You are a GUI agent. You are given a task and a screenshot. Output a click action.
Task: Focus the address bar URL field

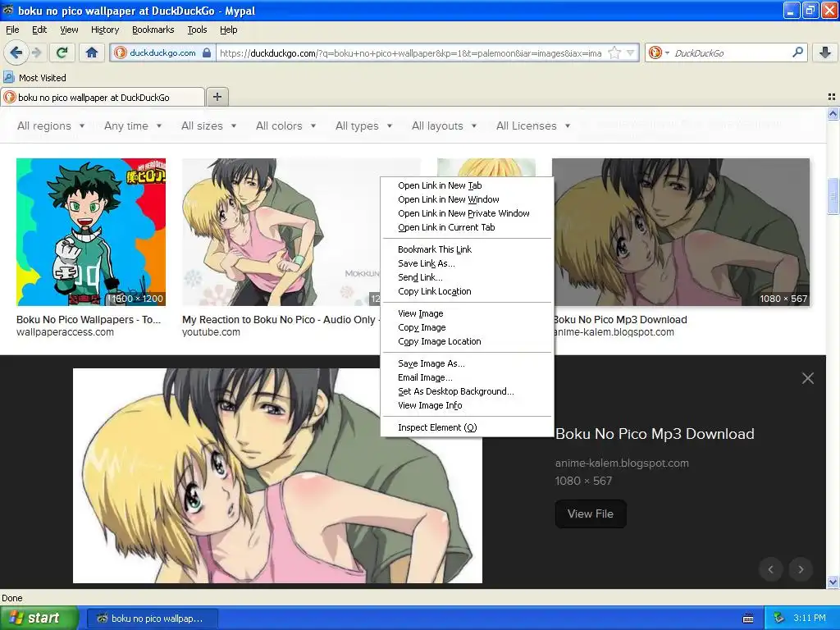point(410,52)
